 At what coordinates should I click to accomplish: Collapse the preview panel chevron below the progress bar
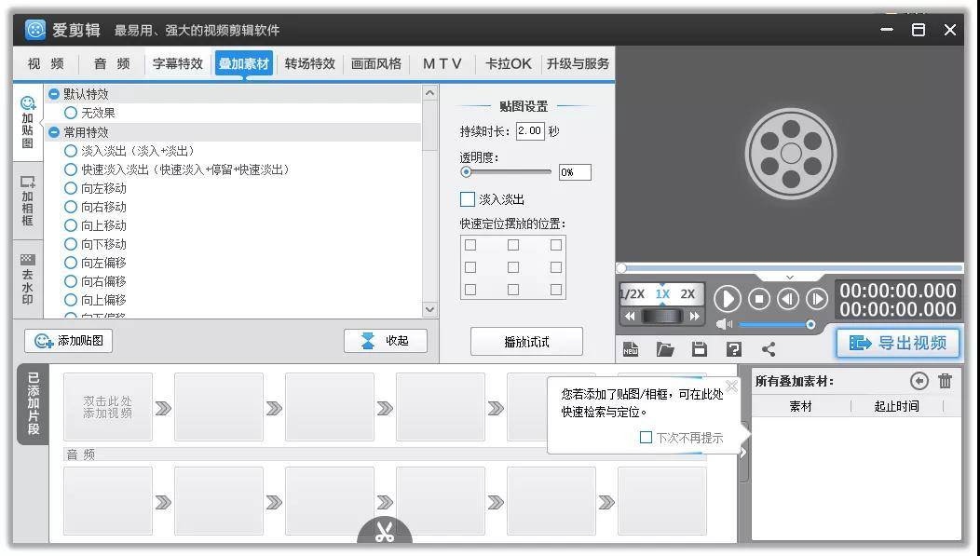[789, 277]
